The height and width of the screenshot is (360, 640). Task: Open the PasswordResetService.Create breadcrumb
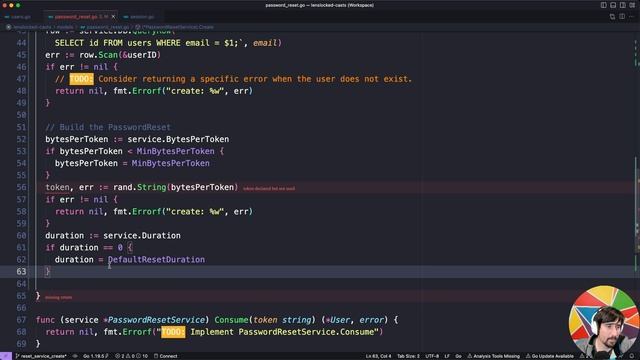(175, 27)
